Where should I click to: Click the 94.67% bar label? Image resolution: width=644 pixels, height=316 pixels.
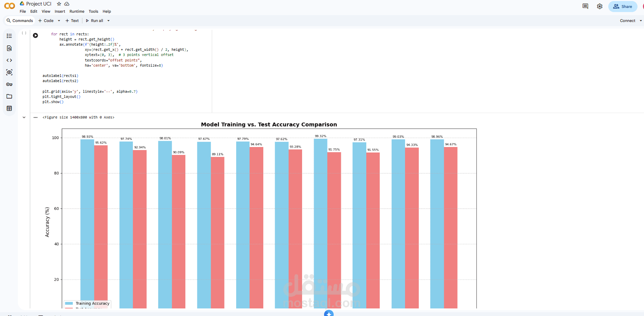(x=451, y=144)
